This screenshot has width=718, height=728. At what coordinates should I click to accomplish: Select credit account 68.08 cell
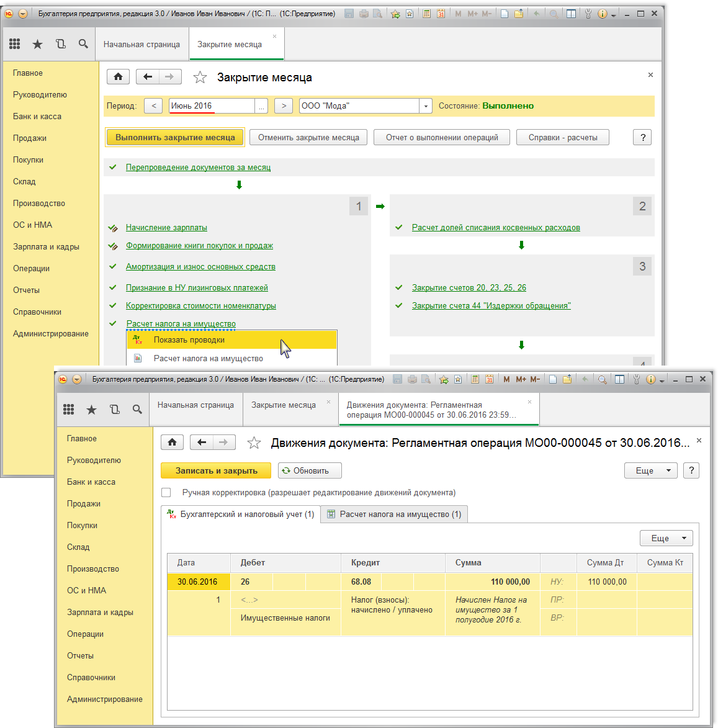point(361,582)
